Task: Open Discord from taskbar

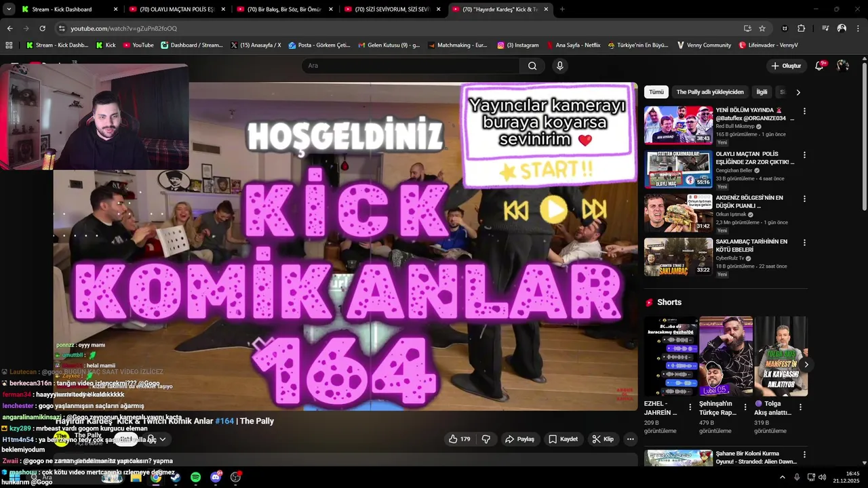Action: [216, 477]
